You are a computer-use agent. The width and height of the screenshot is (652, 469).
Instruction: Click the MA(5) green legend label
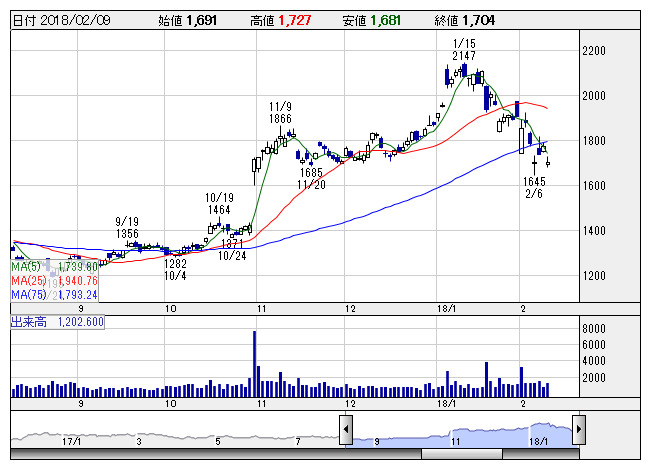(54, 267)
